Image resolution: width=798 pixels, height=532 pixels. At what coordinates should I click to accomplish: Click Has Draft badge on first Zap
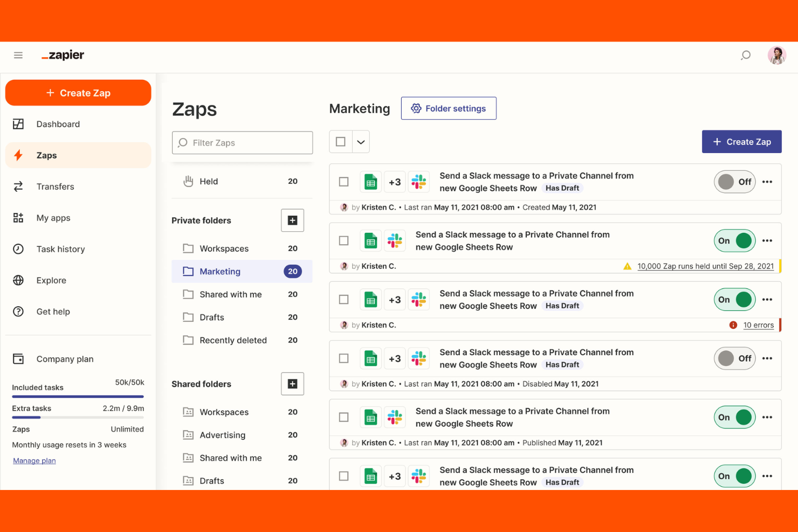click(x=562, y=188)
